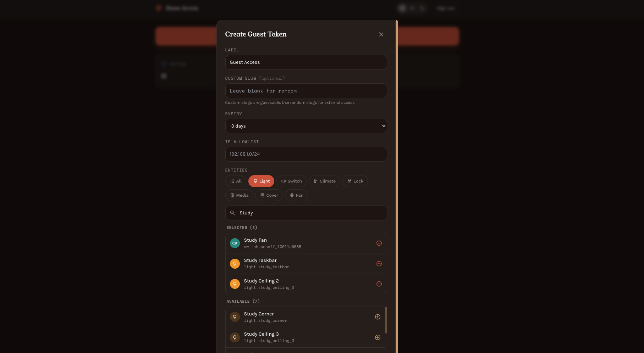Enable the Lock entity filter
The image size is (644, 353).
point(355,181)
